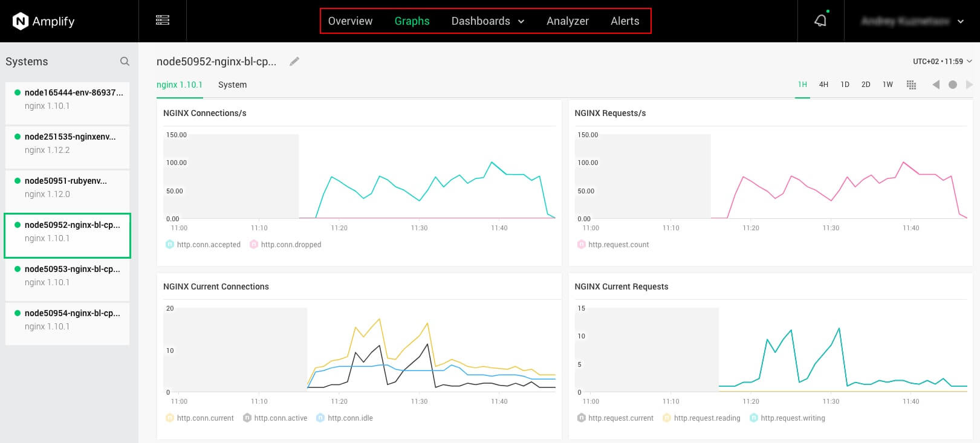
Task: Open the custom time range grid icon
Action: (912, 85)
